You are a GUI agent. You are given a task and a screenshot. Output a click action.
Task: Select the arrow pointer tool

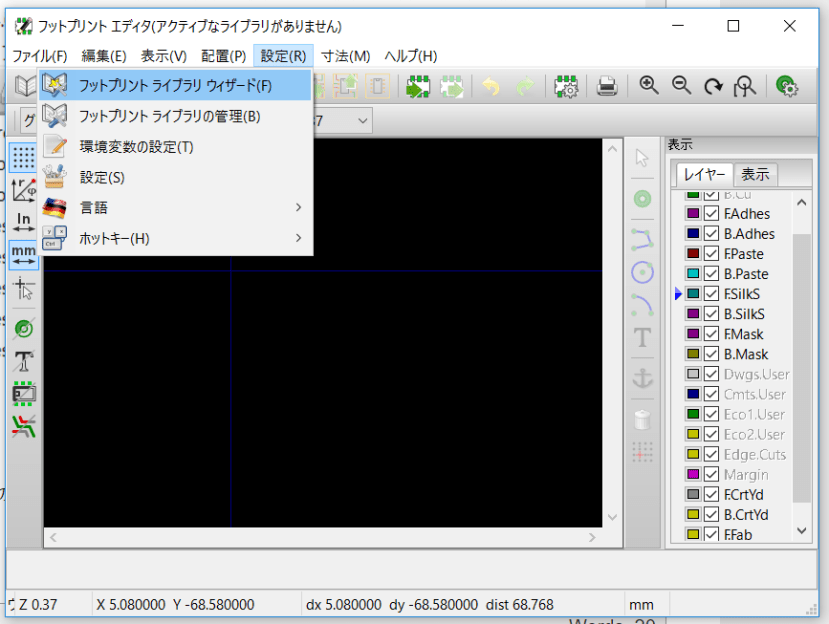[642, 158]
